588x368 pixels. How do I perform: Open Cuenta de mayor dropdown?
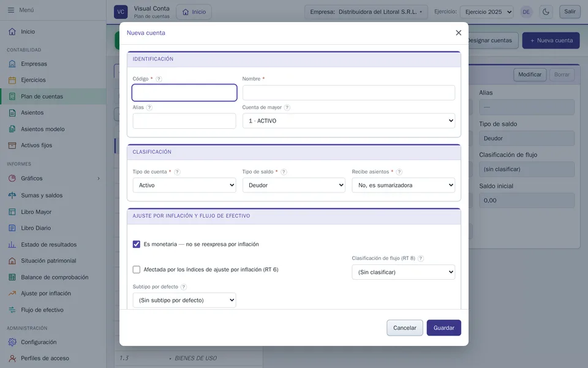(x=349, y=121)
